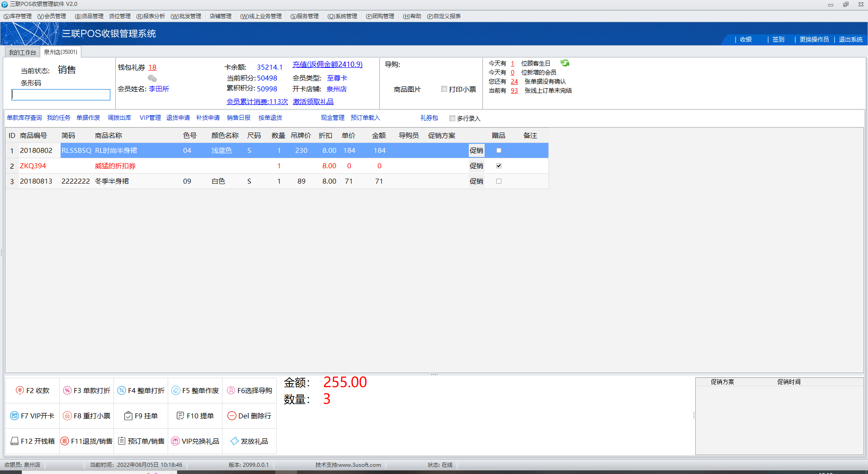This screenshot has height=474, width=868.
Task: Open the 预订单载入 shortcut
Action: tap(365, 118)
